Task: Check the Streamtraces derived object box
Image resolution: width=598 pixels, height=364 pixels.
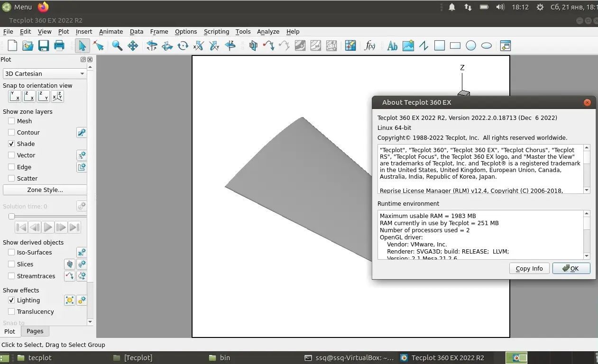Action: (11, 276)
